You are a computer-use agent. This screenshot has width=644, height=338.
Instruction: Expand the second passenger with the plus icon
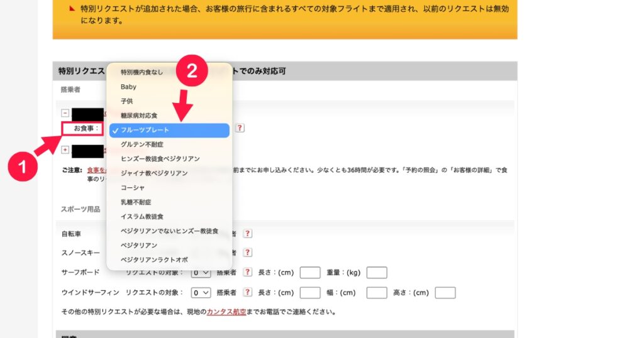pos(65,150)
